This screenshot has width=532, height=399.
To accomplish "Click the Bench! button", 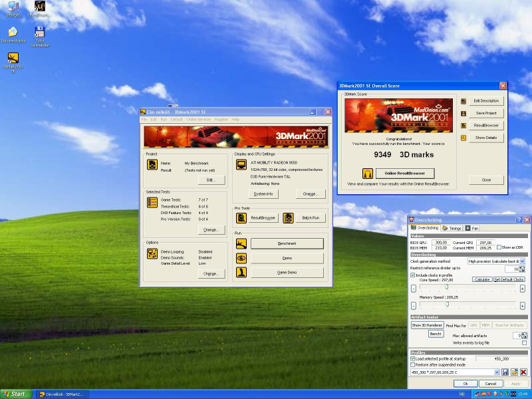I will coord(436,334).
